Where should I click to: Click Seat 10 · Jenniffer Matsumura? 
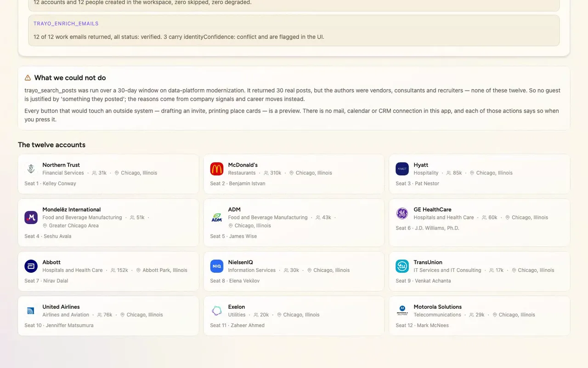click(x=59, y=326)
